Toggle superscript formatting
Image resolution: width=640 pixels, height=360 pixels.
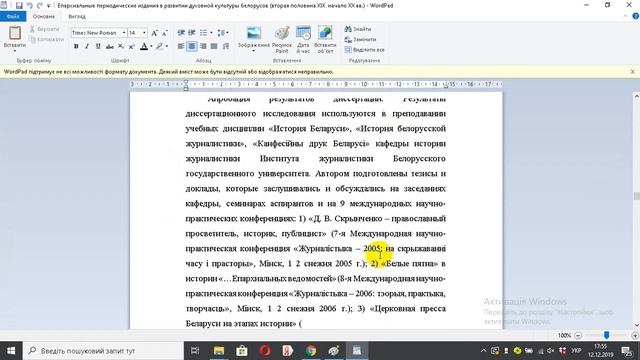point(131,47)
